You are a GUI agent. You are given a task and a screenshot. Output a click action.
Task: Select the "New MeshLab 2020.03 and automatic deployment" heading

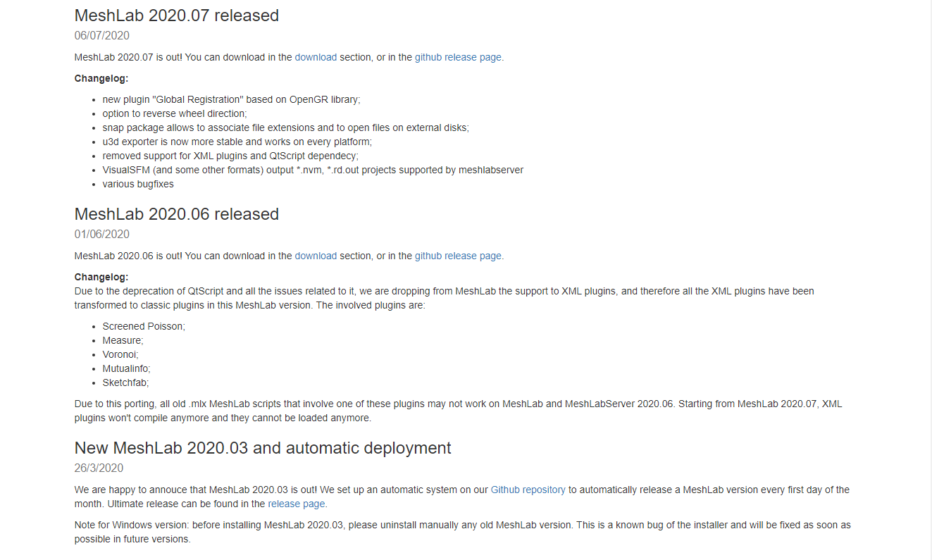click(x=262, y=448)
